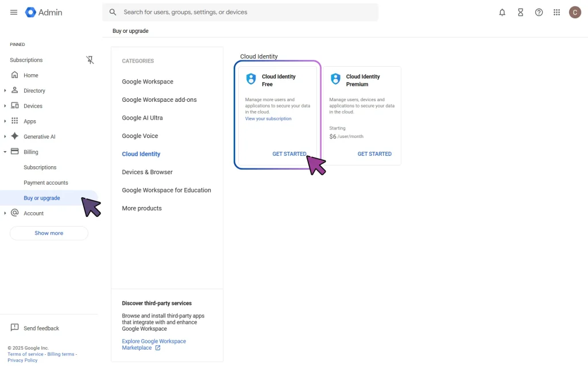Expand the Directory section arrow
Viewport: 588px width, 368px height.
5,90
